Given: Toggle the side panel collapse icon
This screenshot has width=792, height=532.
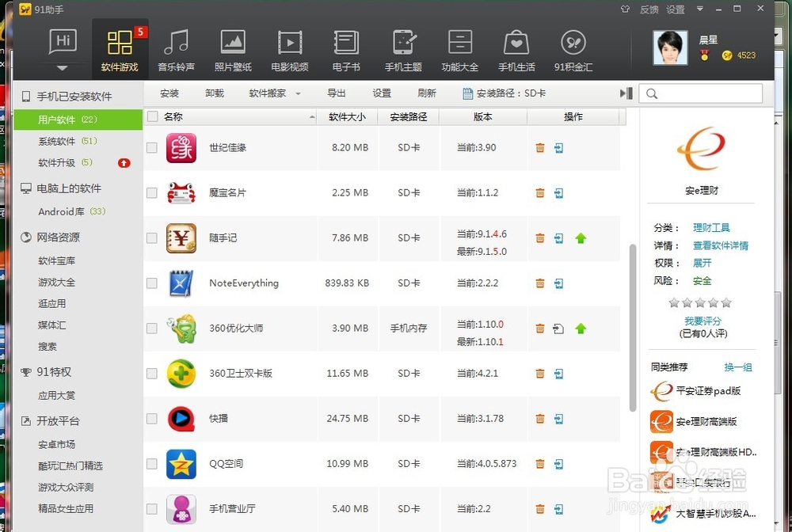Looking at the screenshot, I should click(626, 93).
